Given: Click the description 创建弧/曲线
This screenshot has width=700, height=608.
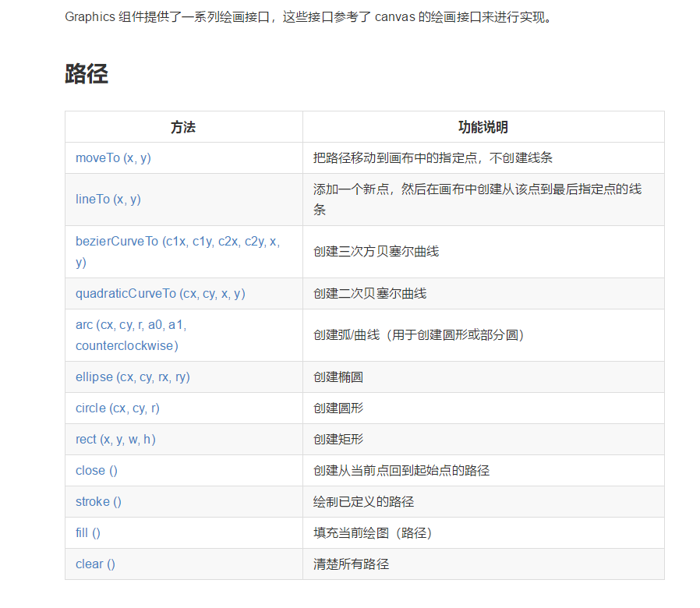Looking at the screenshot, I should click(419, 335).
